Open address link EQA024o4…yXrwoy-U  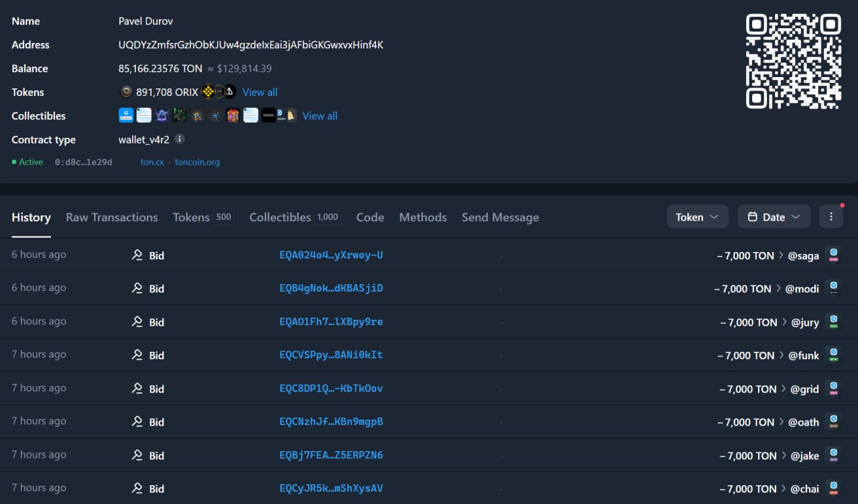coord(331,255)
